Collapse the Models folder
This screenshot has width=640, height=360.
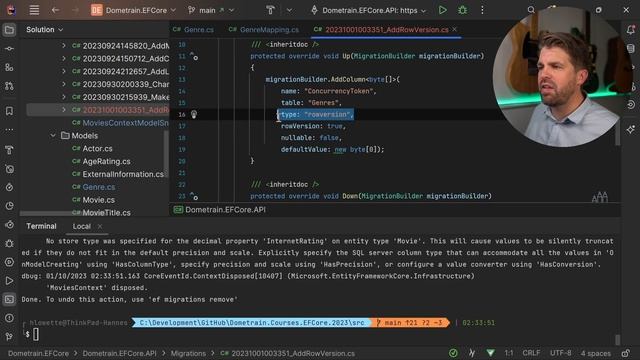(53, 136)
